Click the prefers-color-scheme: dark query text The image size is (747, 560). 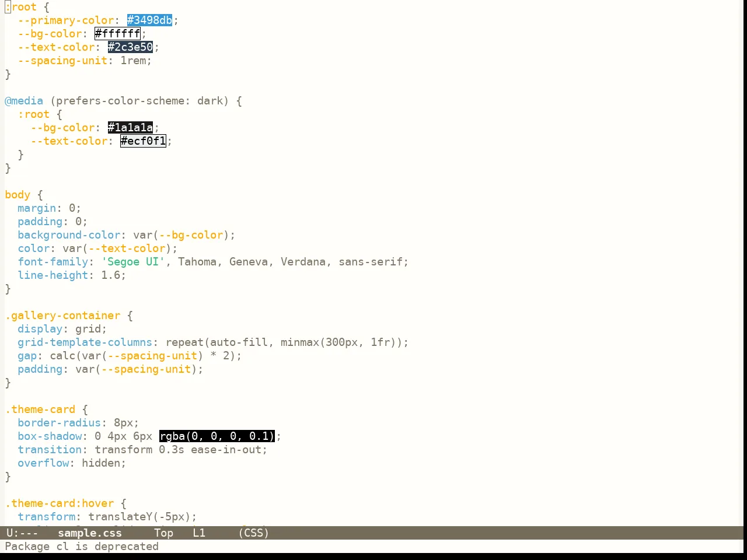139,101
